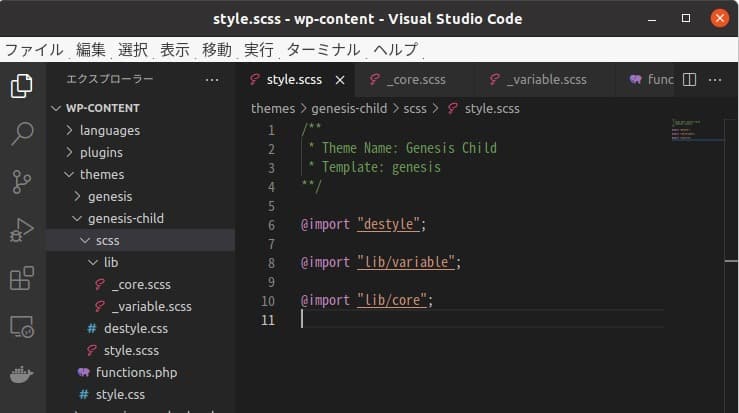Open the Explorer view in activity bar
The image size is (739, 413).
point(22,86)
